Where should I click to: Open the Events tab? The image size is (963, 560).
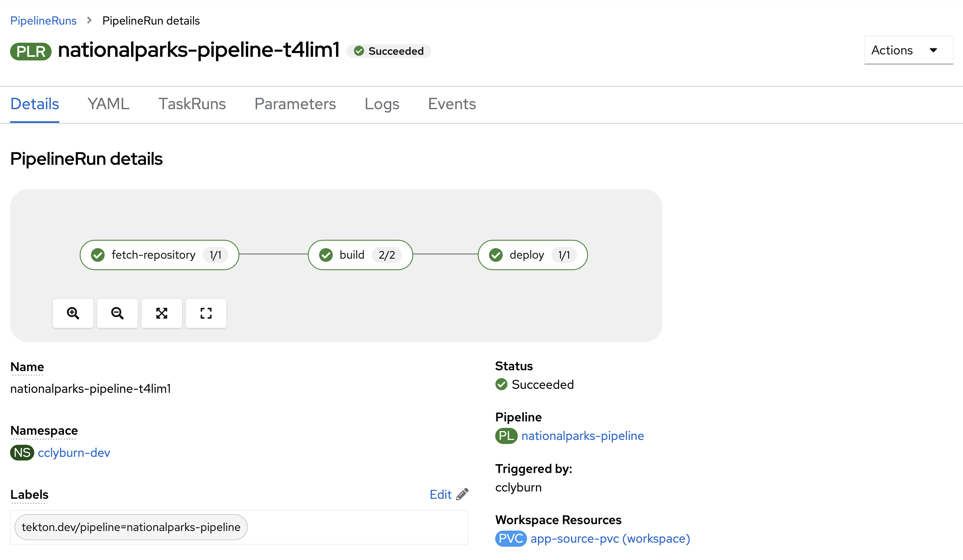tap(452, 104)
